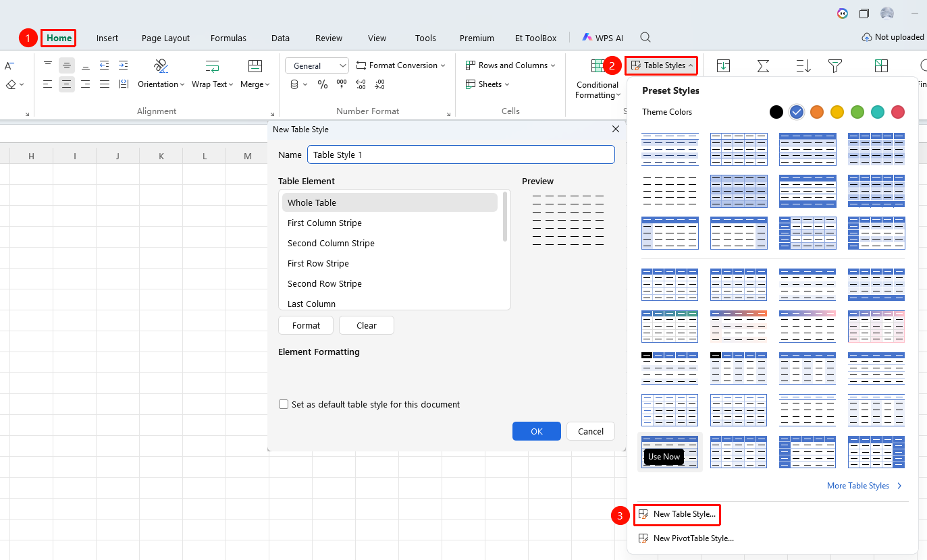Click the Freeze Panes icon

(x=881, y=65)
